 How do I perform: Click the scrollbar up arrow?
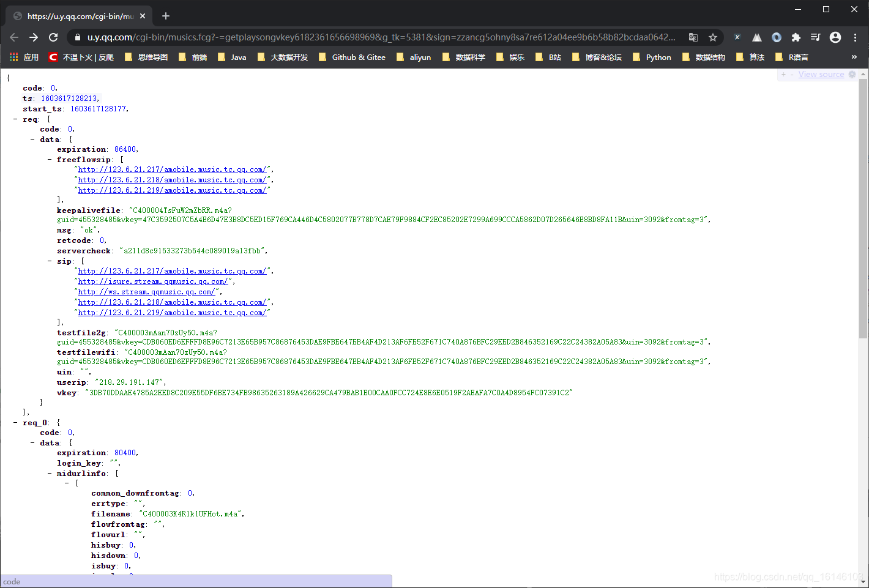click(x=863, y=73)
